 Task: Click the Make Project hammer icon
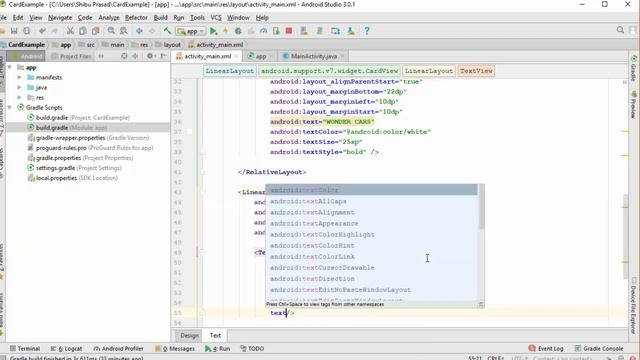tap(167, 31)
